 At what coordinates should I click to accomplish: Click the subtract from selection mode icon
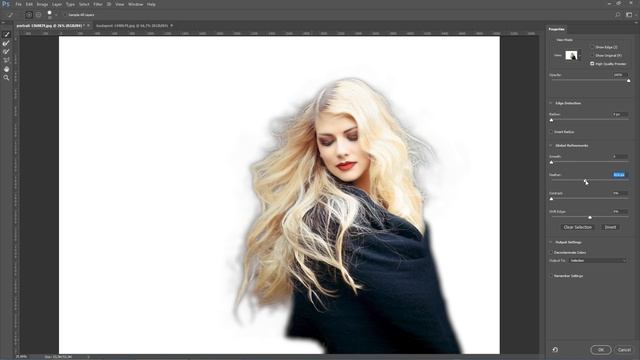pos(38,15)
